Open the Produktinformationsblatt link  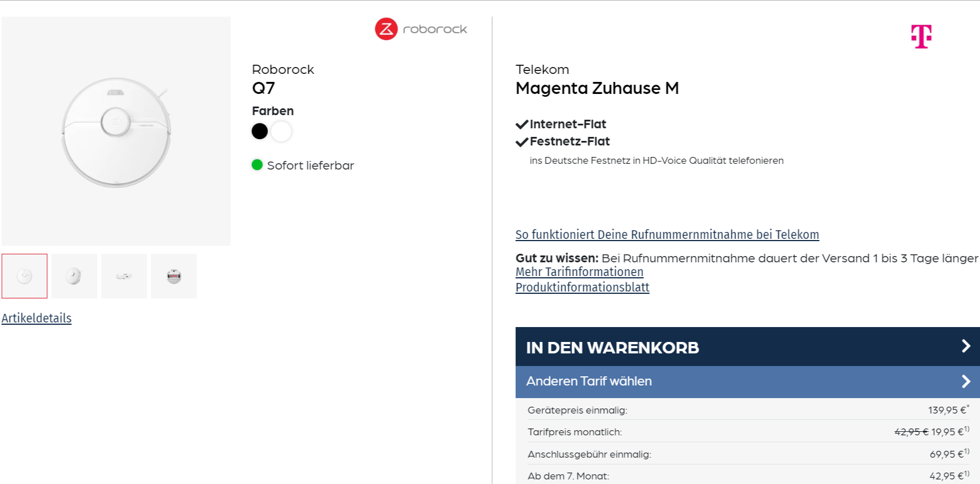tap(582, 288)
